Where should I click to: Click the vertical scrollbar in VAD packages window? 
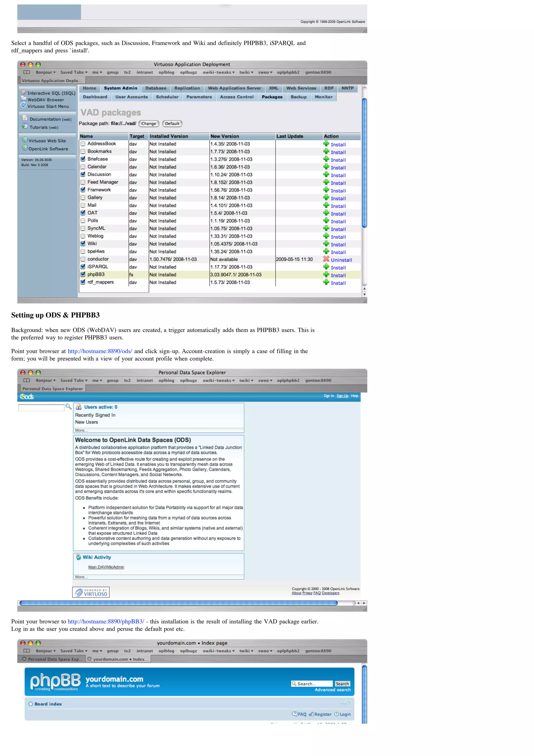364,163
